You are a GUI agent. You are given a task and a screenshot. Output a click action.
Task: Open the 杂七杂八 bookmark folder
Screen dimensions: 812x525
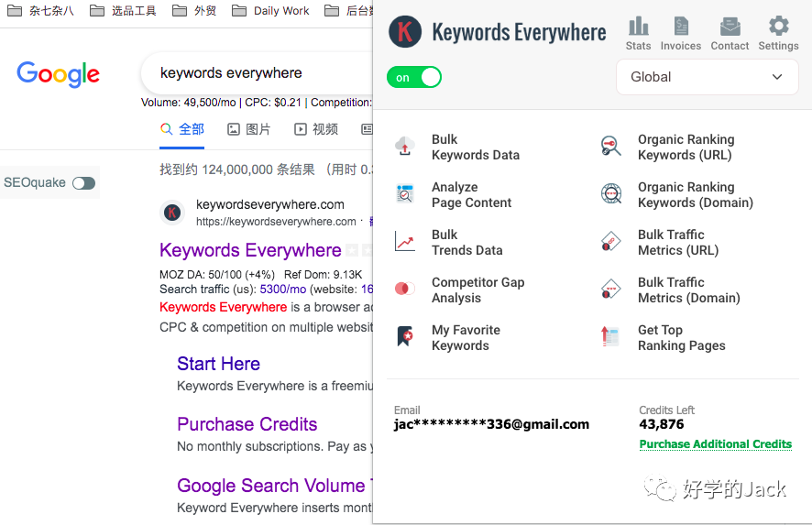click(x=40, y=10)
